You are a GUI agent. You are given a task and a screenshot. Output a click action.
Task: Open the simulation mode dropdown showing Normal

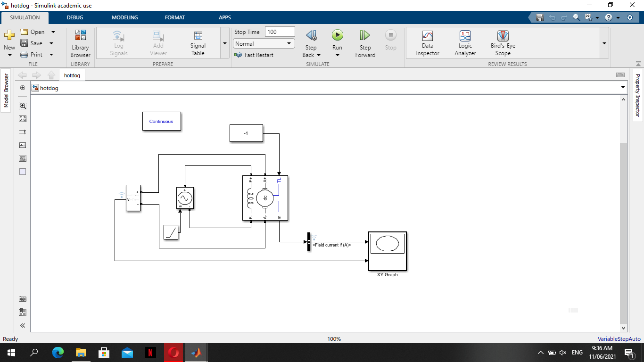pos(263,43)
